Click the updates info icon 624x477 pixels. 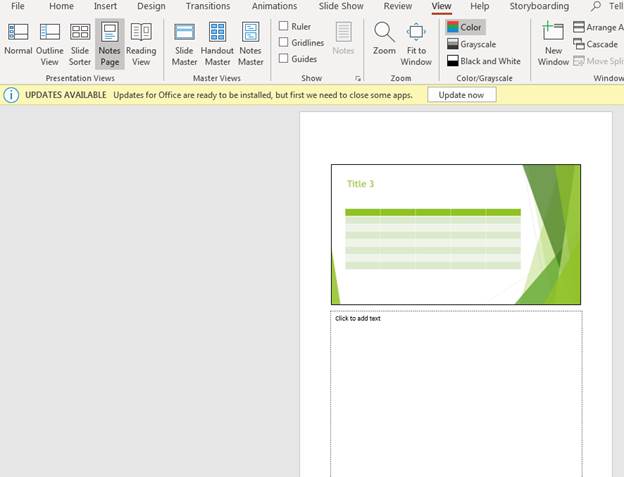tap(11, 95)
